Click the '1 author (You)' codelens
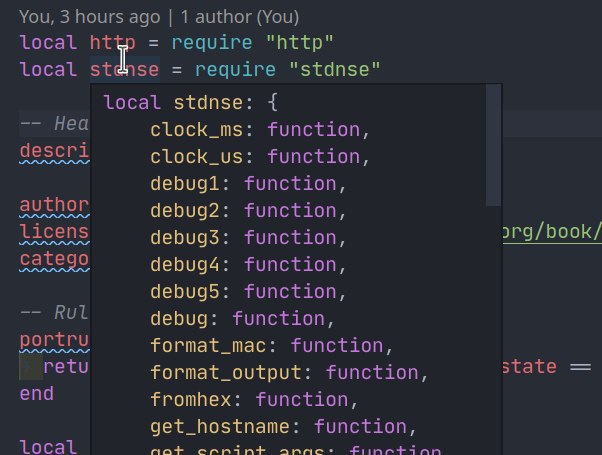Image resolution: width=602 pixels, height=455 pixels. (x=240, y=17)
